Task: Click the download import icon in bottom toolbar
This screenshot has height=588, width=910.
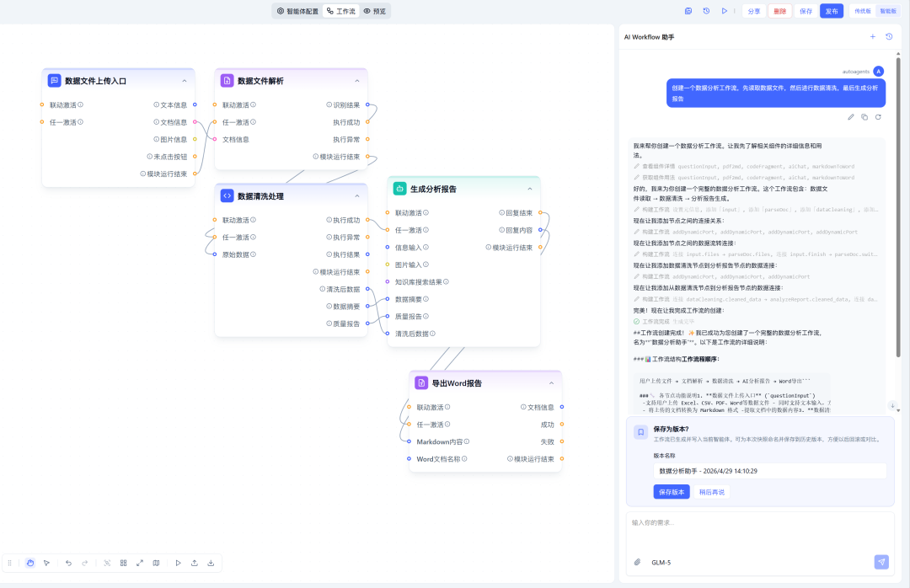Action: (x=211, y=563)
